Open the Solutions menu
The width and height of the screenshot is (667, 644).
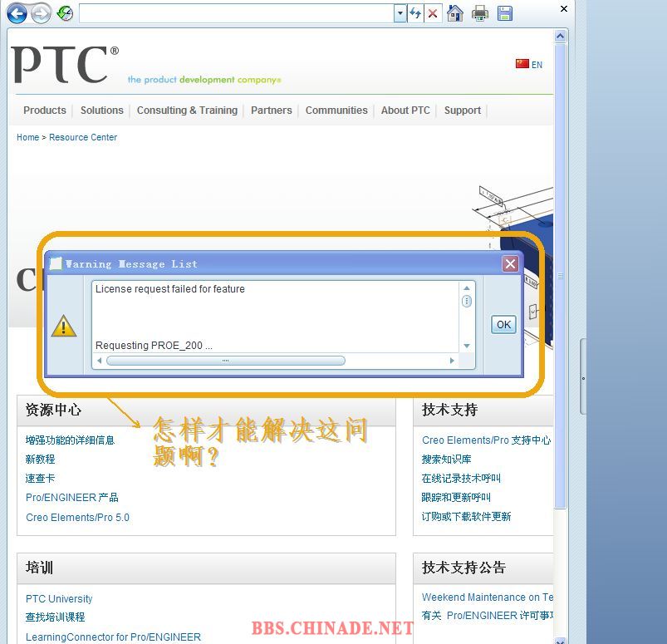pos(101,111)
